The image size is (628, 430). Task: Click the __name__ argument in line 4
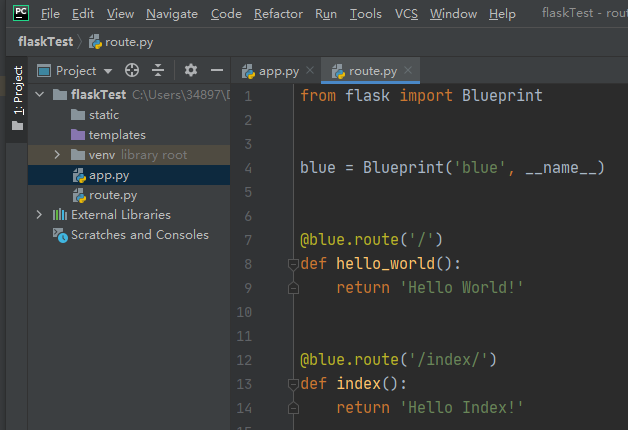[561, 168]
